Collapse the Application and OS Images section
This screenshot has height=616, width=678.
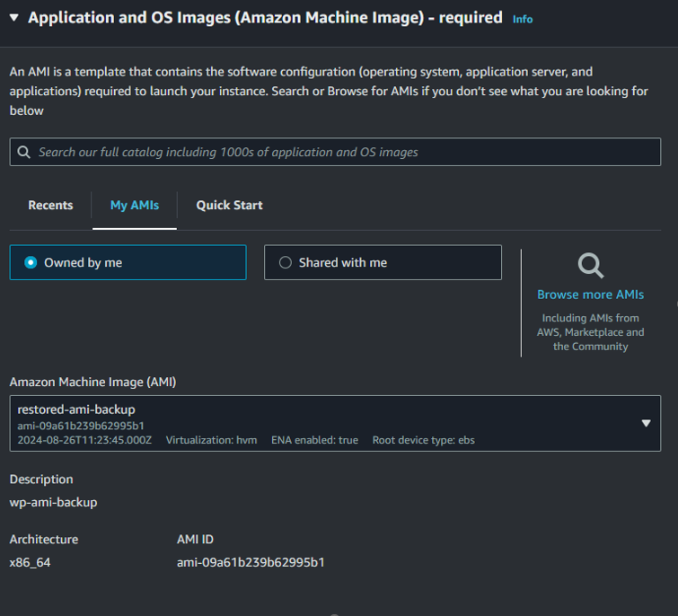coord(15,18)
